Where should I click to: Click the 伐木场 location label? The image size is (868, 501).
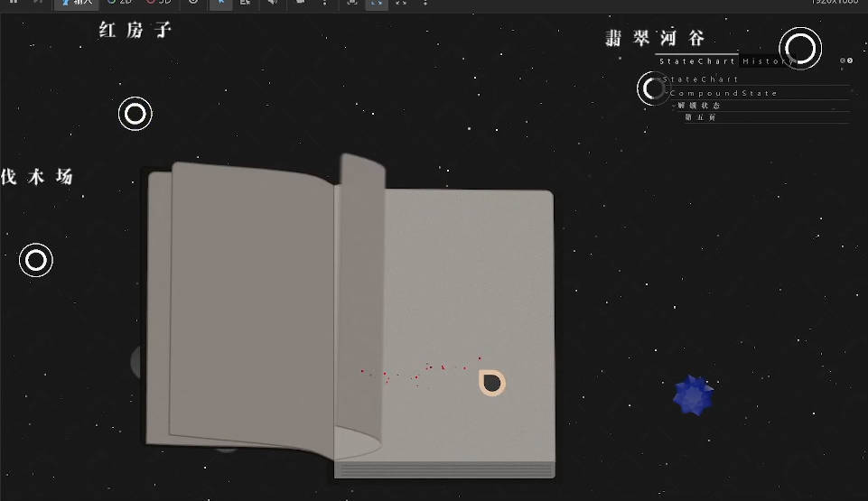tap(36, 176)
